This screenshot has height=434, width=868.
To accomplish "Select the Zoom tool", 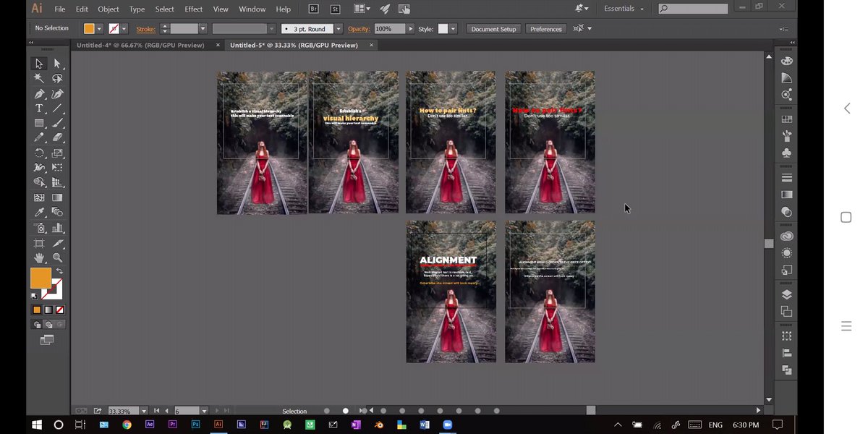I will [57, 258].
